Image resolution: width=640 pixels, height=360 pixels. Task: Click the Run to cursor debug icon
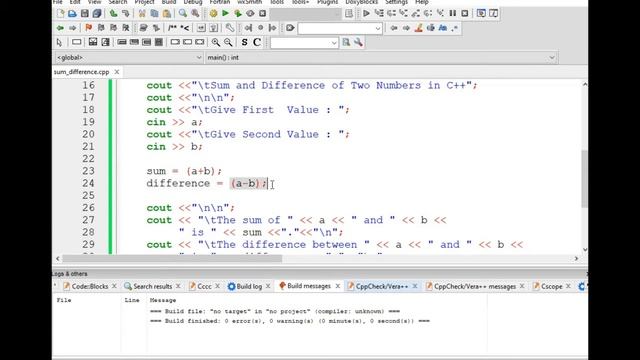379,13
